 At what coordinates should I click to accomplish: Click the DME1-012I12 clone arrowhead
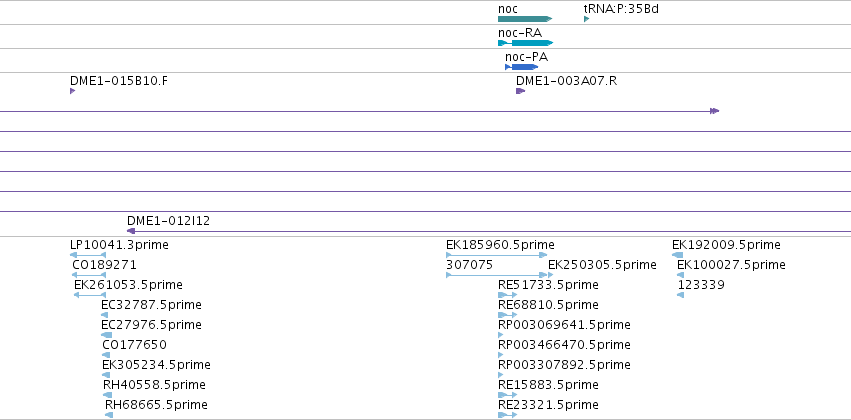coord(130,231)
